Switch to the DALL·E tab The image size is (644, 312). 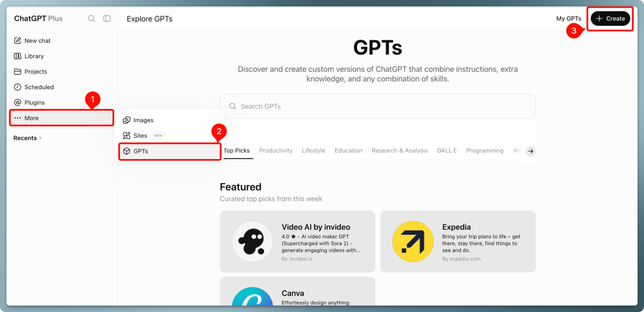447,151
